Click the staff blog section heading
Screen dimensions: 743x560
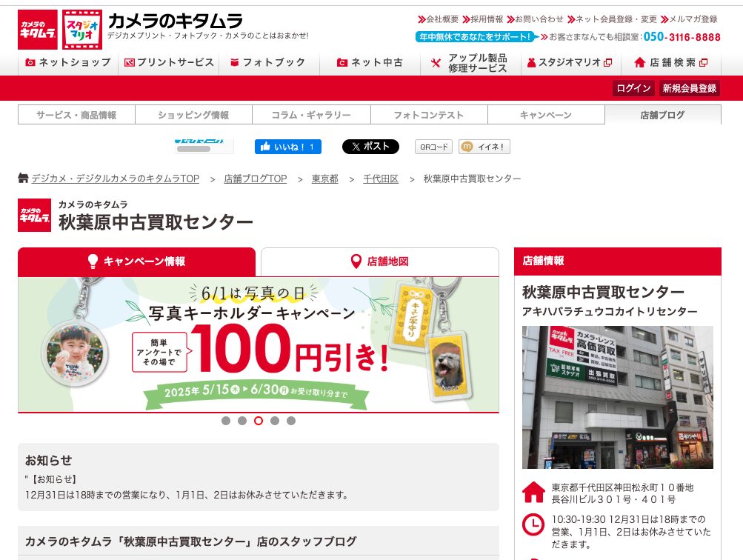(x=190, y=541)
